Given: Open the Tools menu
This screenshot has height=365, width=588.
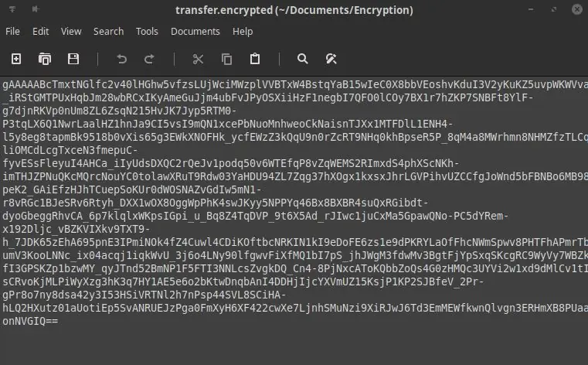Looking at the screenshot, I should (147, 32).
